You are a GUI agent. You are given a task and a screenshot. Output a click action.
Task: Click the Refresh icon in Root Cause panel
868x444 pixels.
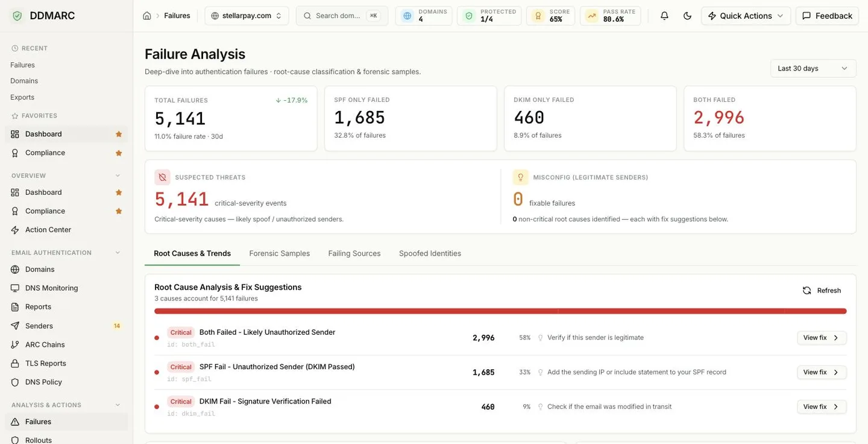pyautogui.click(x=807, y=291)
